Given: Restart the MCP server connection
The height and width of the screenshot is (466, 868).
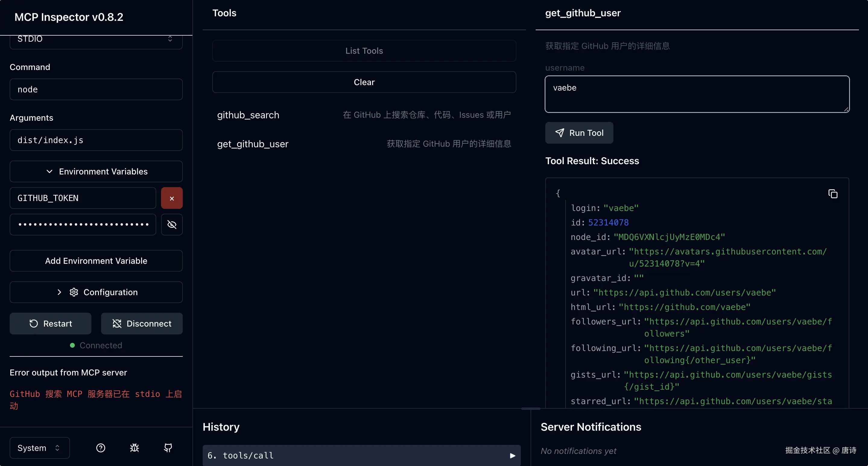Looking at the screenshot, I should pos(51,324).
